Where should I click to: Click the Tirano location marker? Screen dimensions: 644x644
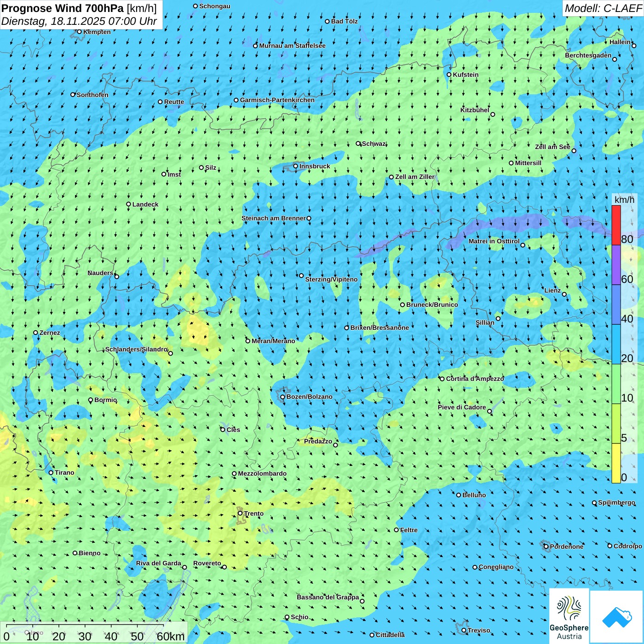(x=51, y=472)
